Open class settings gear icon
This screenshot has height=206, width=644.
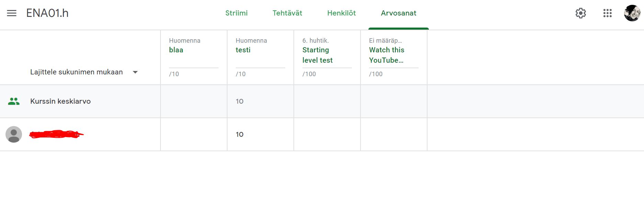(x=580, y=13)
